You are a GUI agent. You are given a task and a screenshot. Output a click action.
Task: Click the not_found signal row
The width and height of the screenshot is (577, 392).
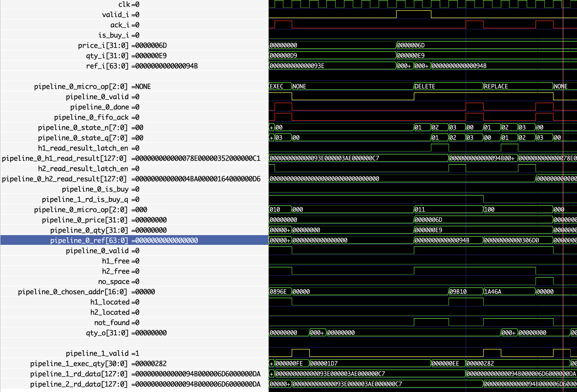[134, 322]
